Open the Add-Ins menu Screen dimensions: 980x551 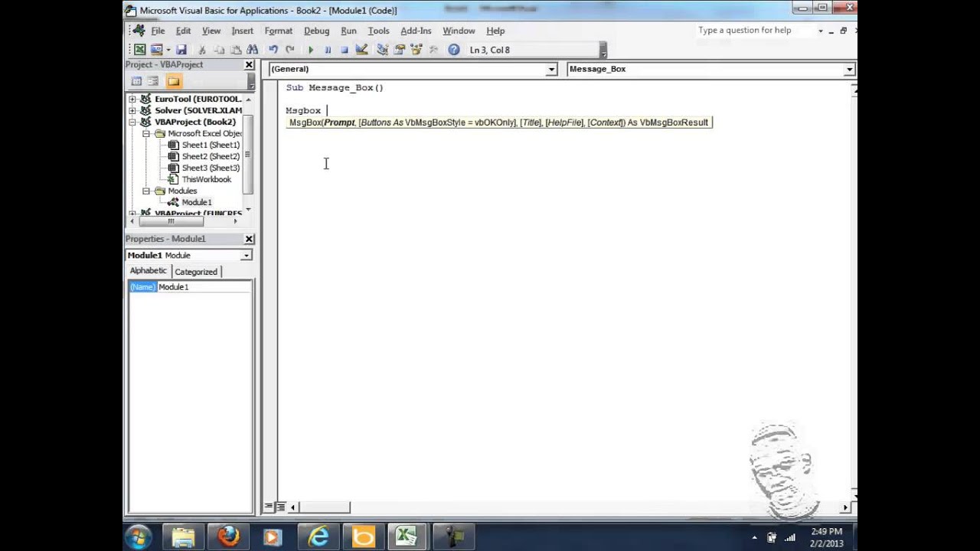tap(416, 31)
